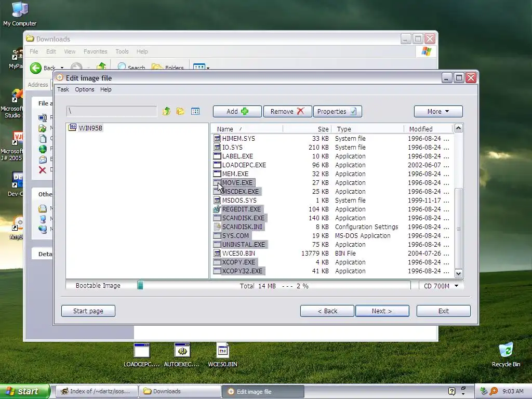Select the SCANDISK.EXE file row

[331, 218]
